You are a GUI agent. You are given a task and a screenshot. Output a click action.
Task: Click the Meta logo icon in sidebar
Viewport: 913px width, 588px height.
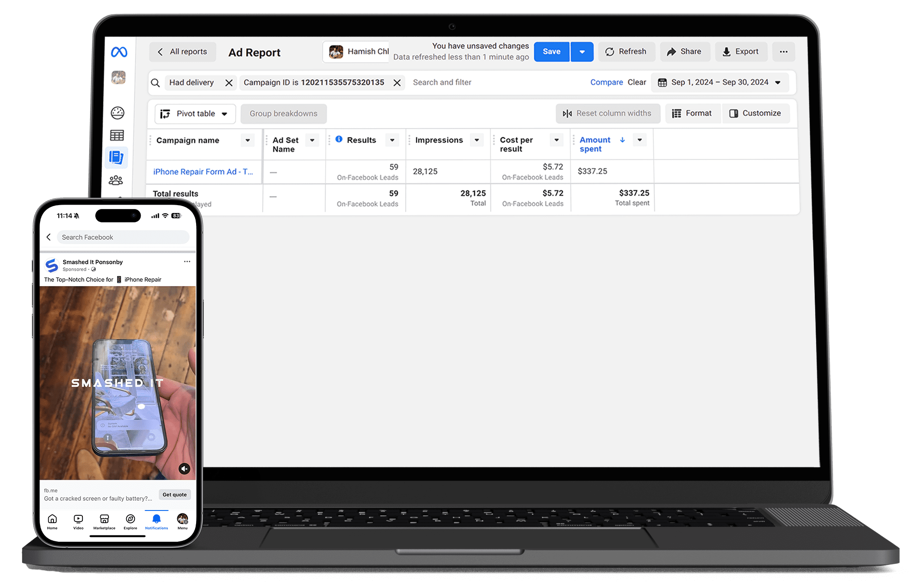119,52
